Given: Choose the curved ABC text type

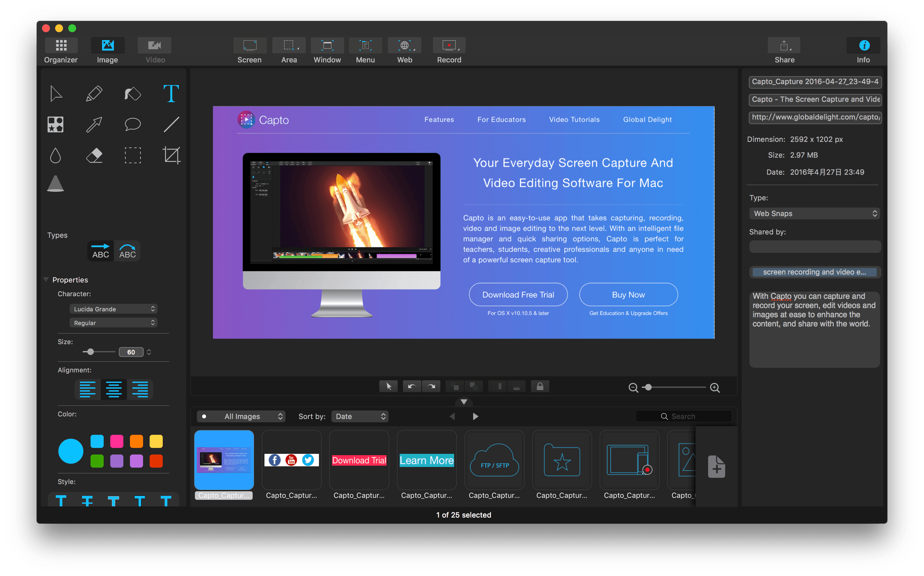Looking at the screenshot, I should point(128,251).
